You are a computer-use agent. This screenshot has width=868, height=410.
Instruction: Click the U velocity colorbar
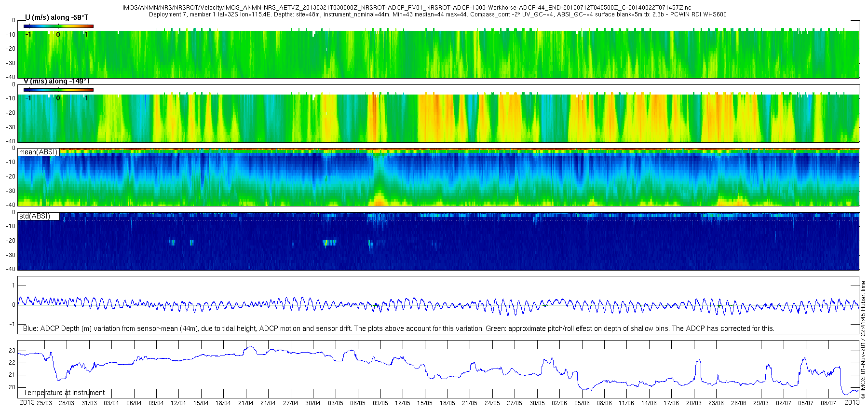point(58,26)
